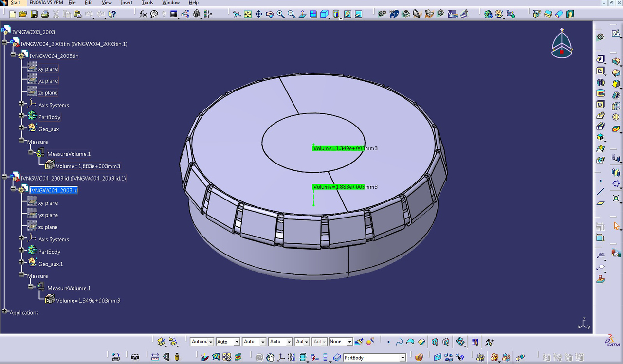
Task: Select the Pan view tool
Action: click(x=258, y=14)
